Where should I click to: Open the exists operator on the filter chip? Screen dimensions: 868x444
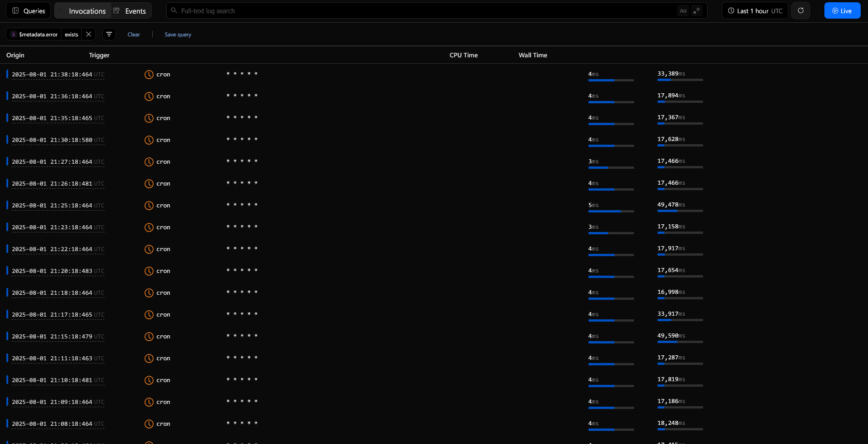coord(71,34)
